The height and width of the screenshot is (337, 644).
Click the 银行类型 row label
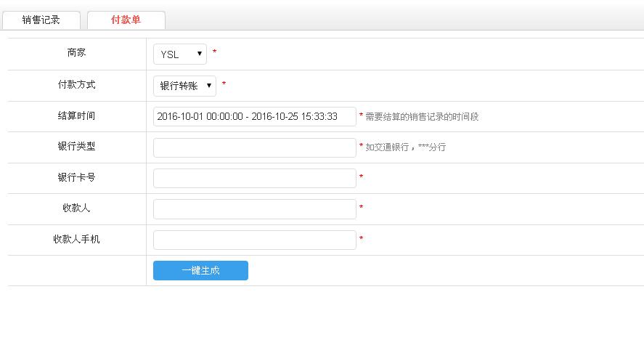(76, 147)
